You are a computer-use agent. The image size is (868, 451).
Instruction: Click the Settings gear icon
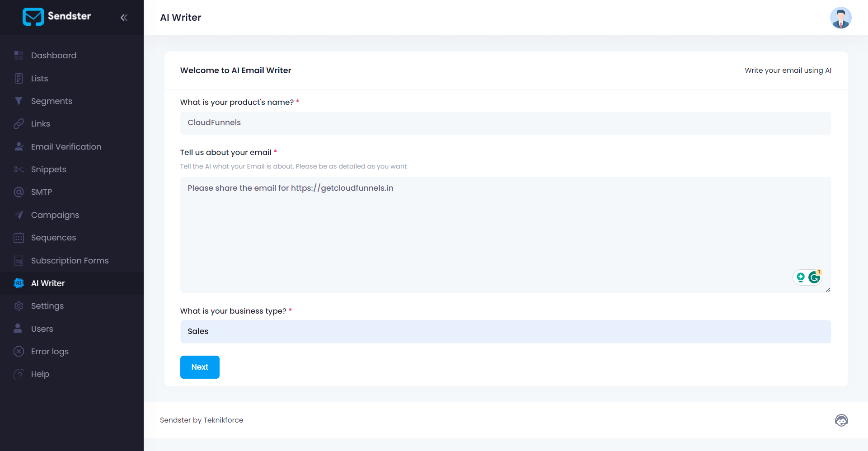click(19, 306)
